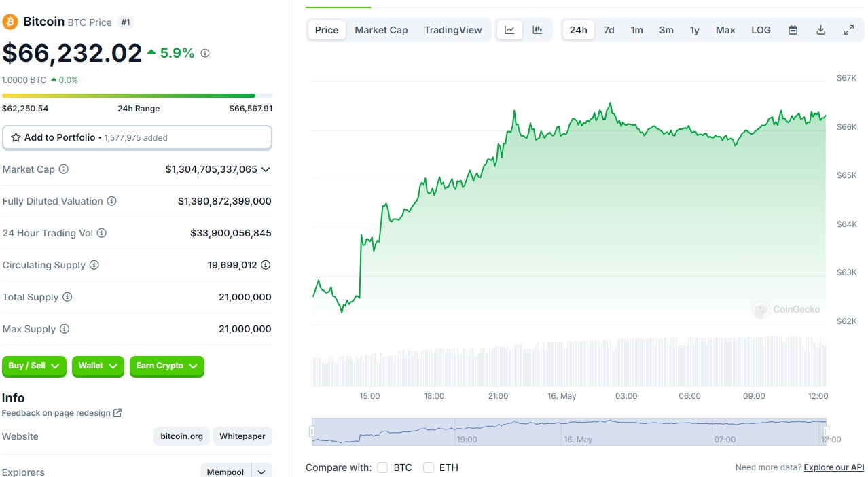The height and width of the screenshot is (477, 868).
Task: Click the star icon in Add to Portfolio
Action: click(x=16, y=137)
